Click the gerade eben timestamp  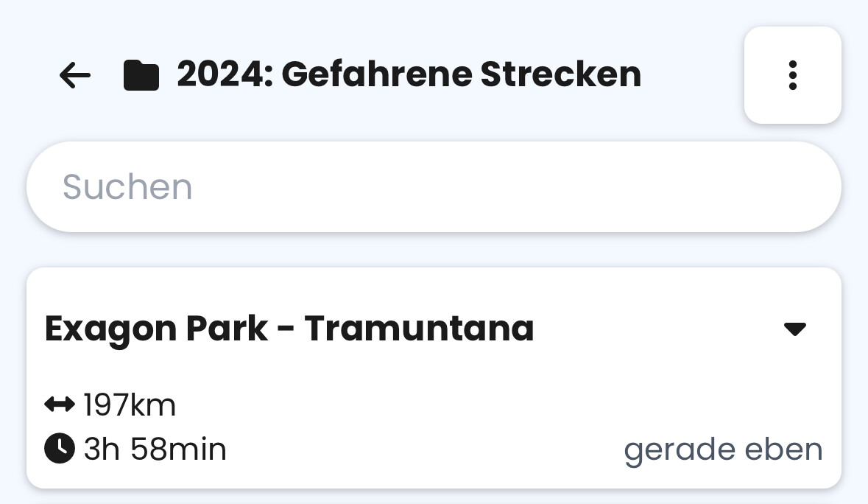coord(723,449)
